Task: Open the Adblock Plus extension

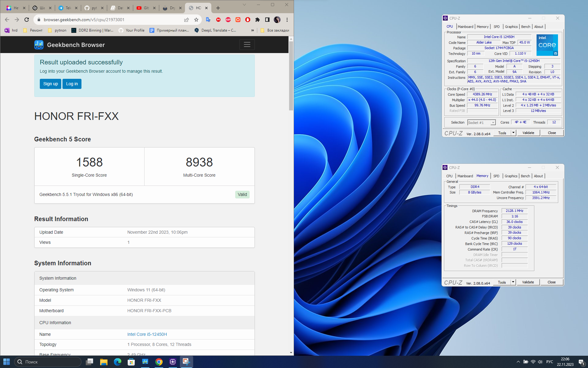Action: (x=228, y=20)
